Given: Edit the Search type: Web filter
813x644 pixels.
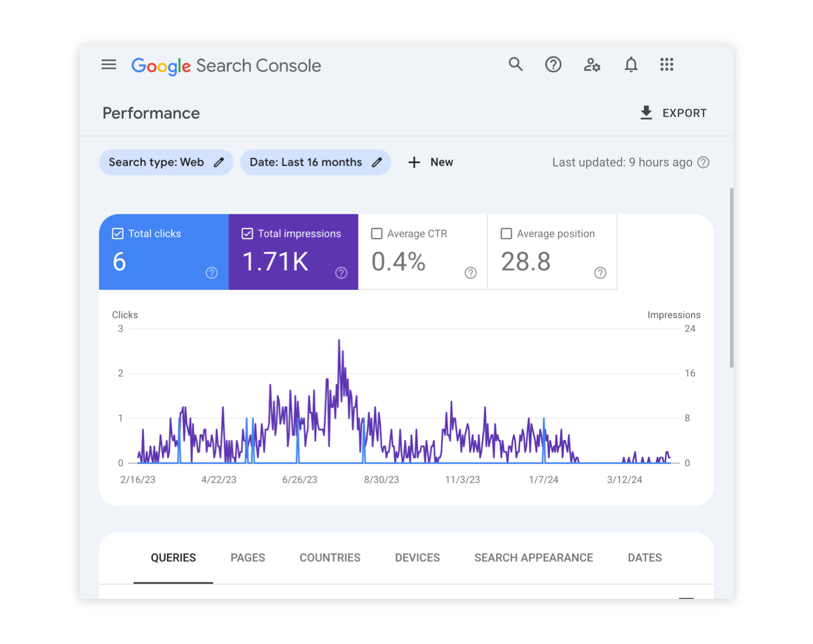Looking at the screenshot, I should (166, 163).
